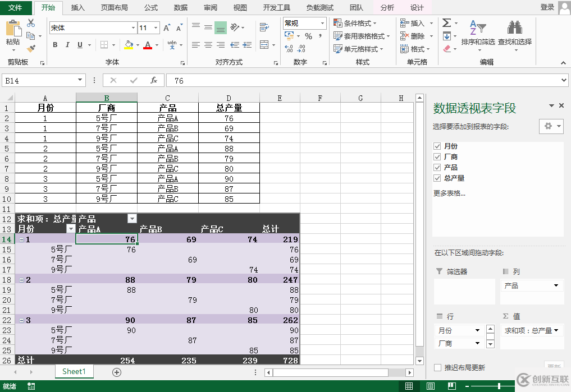571x392 pixels.
Task: Collapse month 2 group in pivot table
Action: 22,280
